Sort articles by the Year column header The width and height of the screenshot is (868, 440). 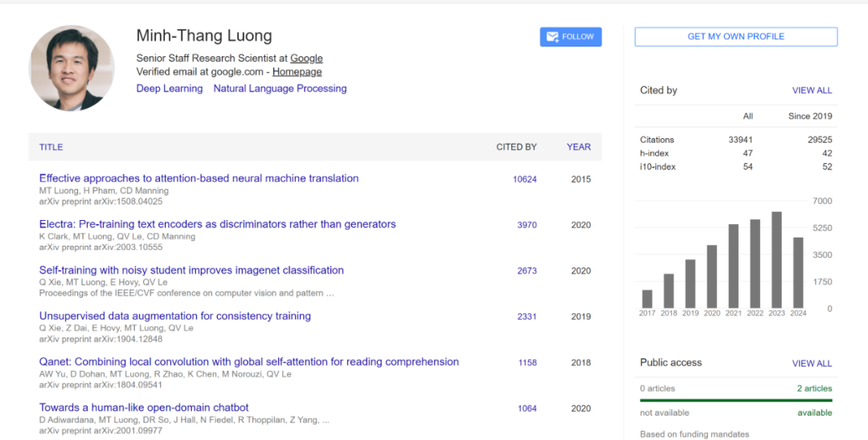[x=578, y=147]
